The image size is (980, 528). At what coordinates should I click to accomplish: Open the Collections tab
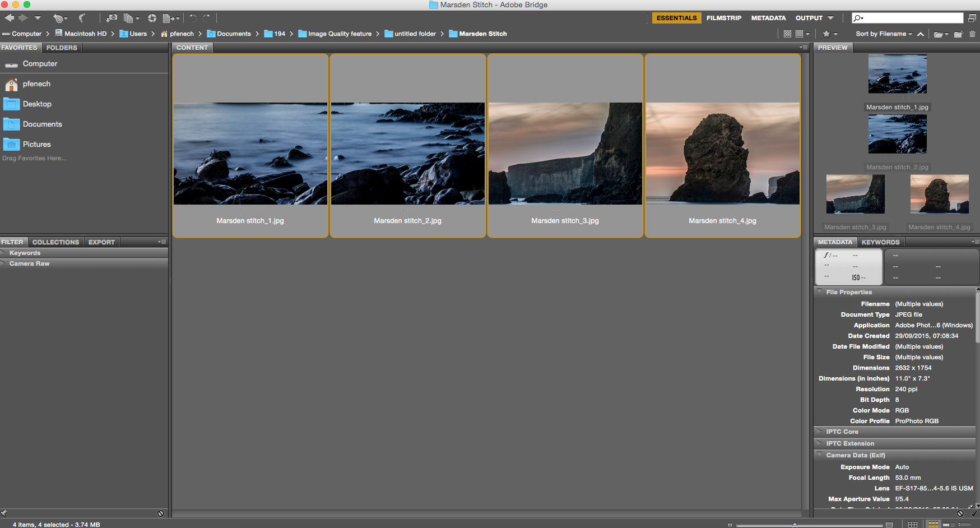[55, 242]
